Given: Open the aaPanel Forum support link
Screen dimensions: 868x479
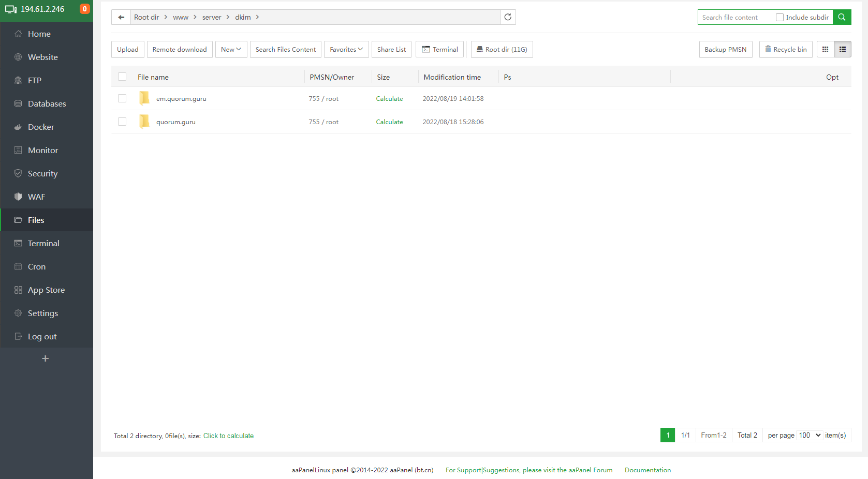Looking at the screenshot, I should 529,470.
